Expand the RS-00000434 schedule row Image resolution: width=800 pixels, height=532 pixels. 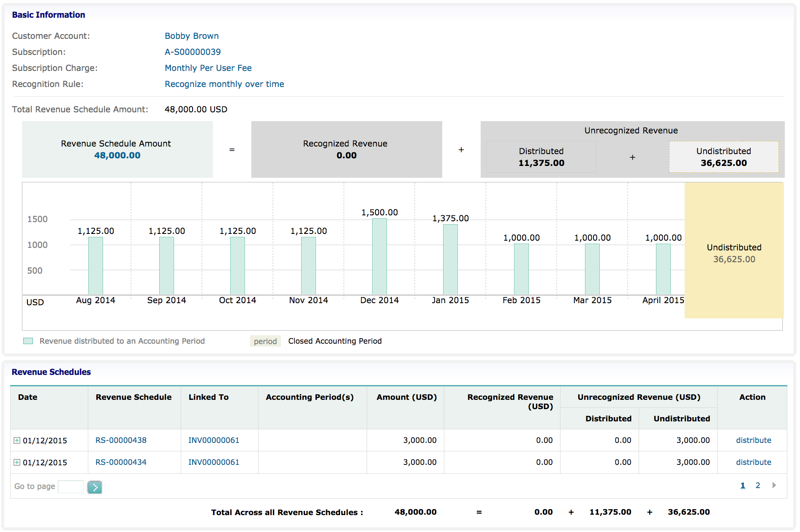(x=17, y=462)
